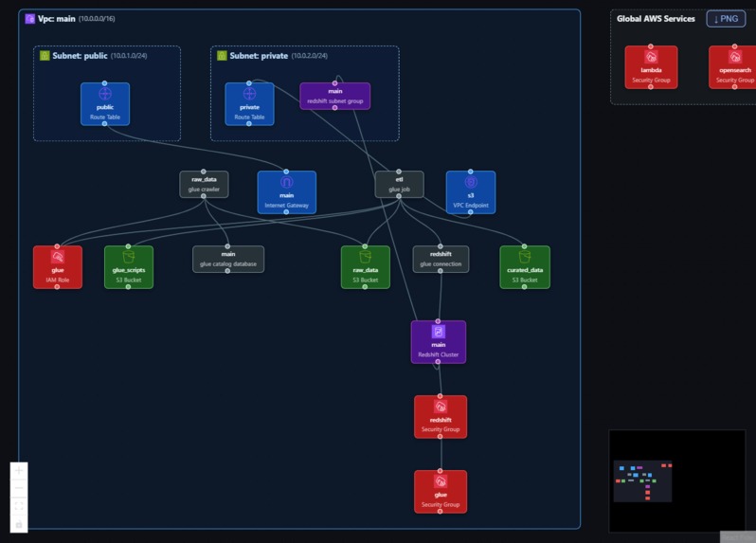
Task: Click the Subnet: private label
Action: [x=259, y=56]
